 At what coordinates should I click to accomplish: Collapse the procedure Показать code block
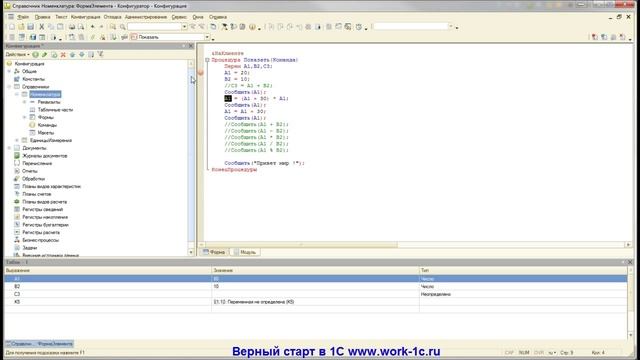point(207,60)
